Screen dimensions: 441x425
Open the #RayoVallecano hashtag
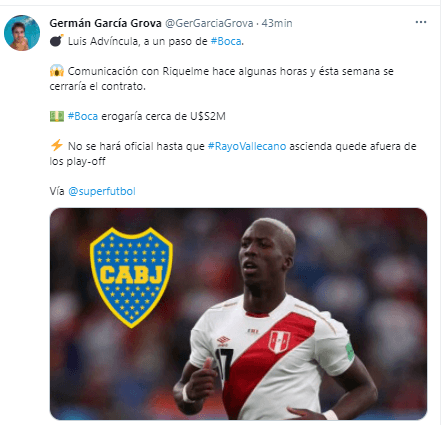point(247,146)
